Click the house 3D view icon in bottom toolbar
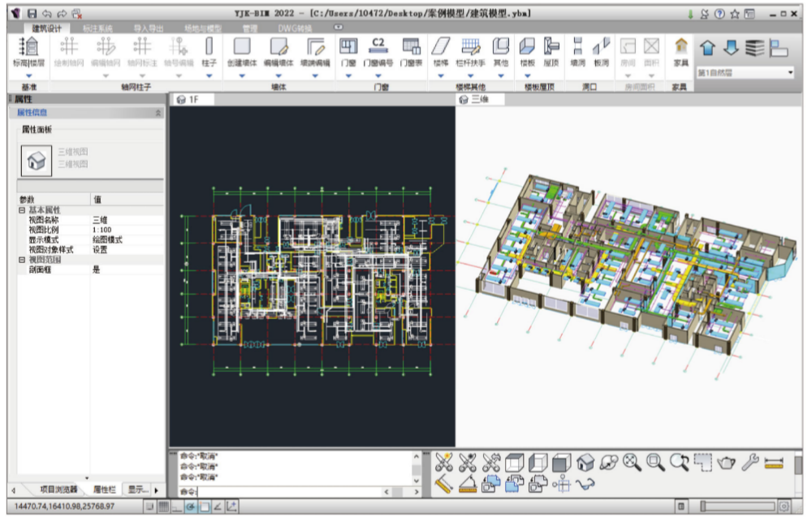 (x=585, y=463)
